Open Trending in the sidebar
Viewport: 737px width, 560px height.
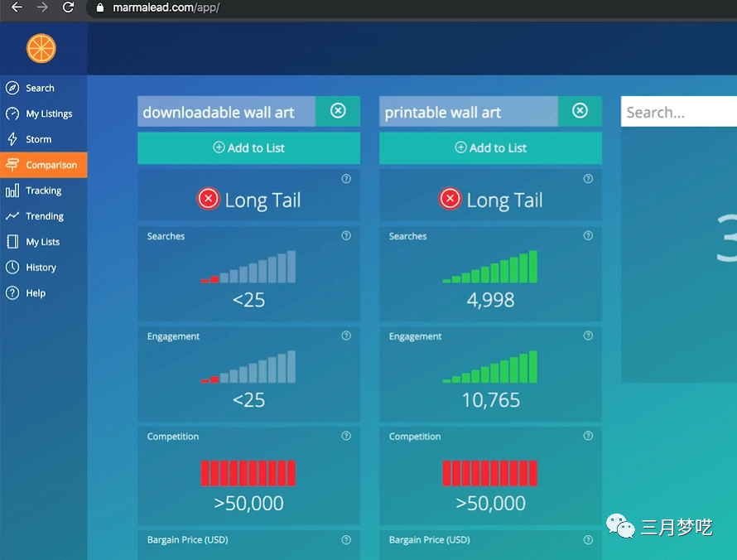[x=43, y=216]
